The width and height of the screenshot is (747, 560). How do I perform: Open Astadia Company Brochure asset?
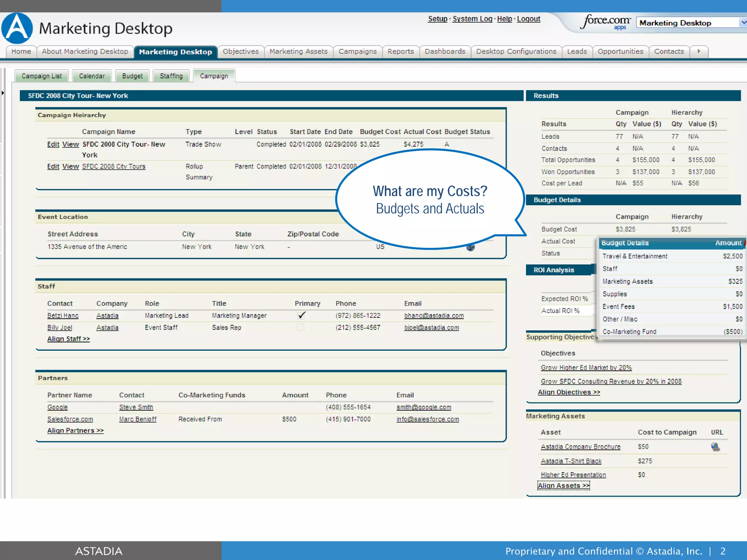coord(581,447)
